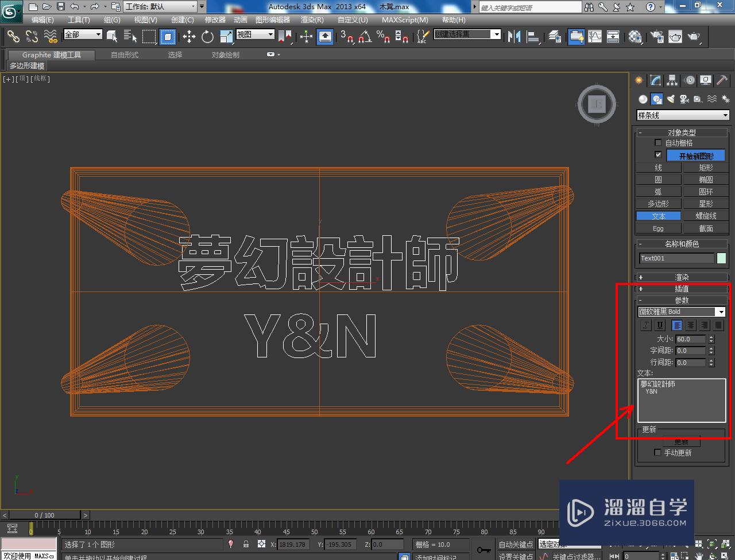This screenshot has width=735, height=560.
Task: Open the 渲染(R) menu
Action: [312, 20]
